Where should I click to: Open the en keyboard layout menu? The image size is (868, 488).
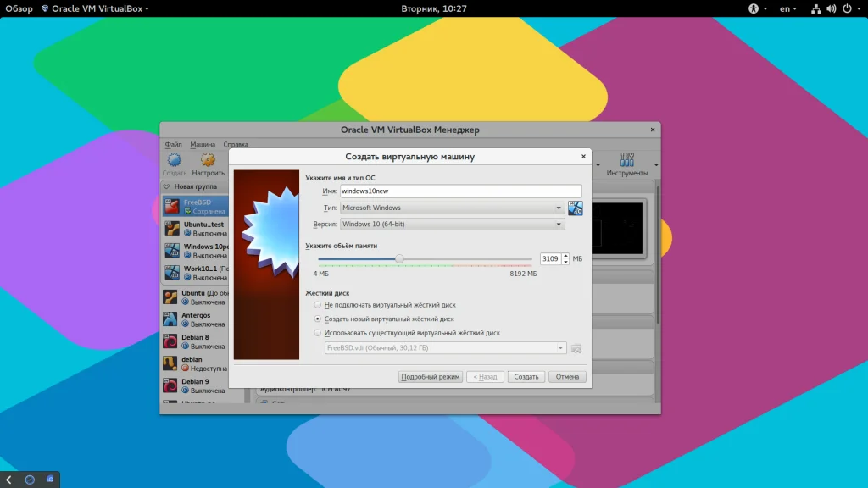tap(788, 8)
